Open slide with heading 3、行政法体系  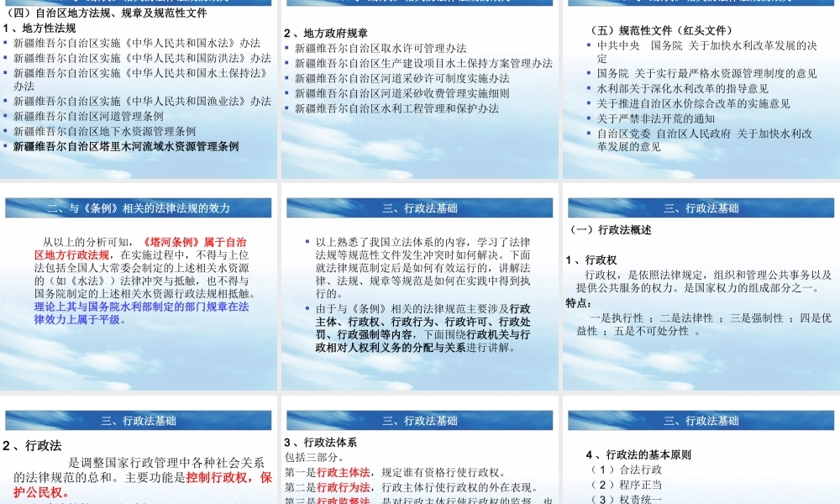click(419, 450)
